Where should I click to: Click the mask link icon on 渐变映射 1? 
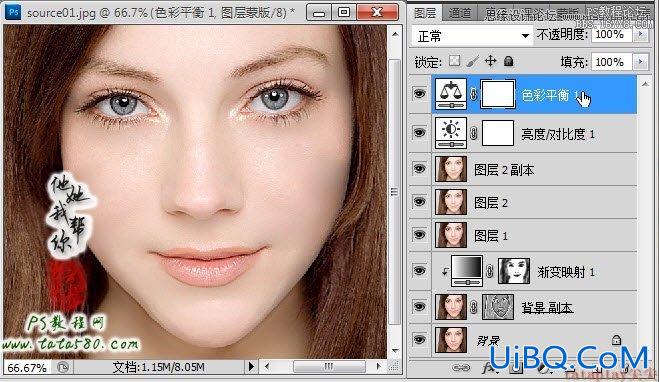point(490,271)
